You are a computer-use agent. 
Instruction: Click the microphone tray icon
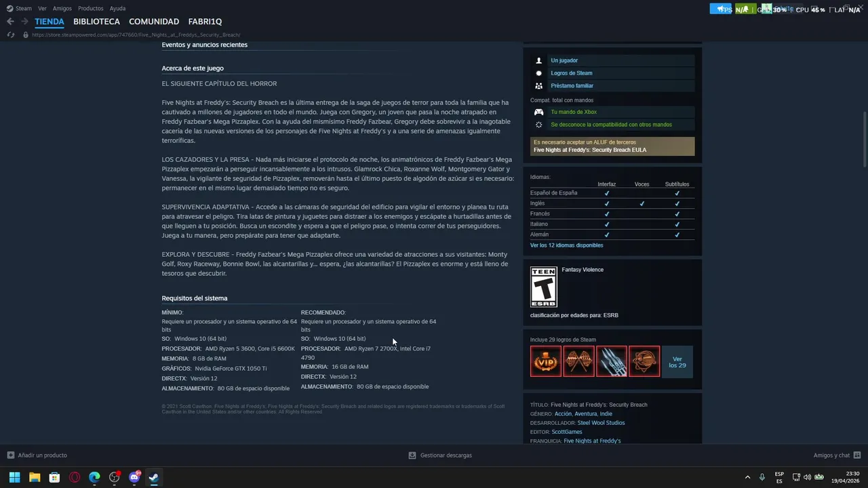[762, 477]
